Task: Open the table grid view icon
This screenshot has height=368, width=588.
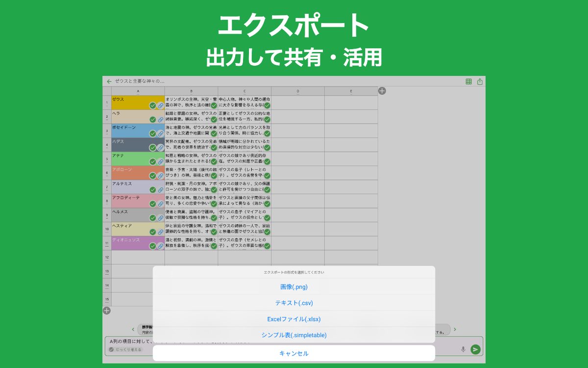Action: click(468, 81)
